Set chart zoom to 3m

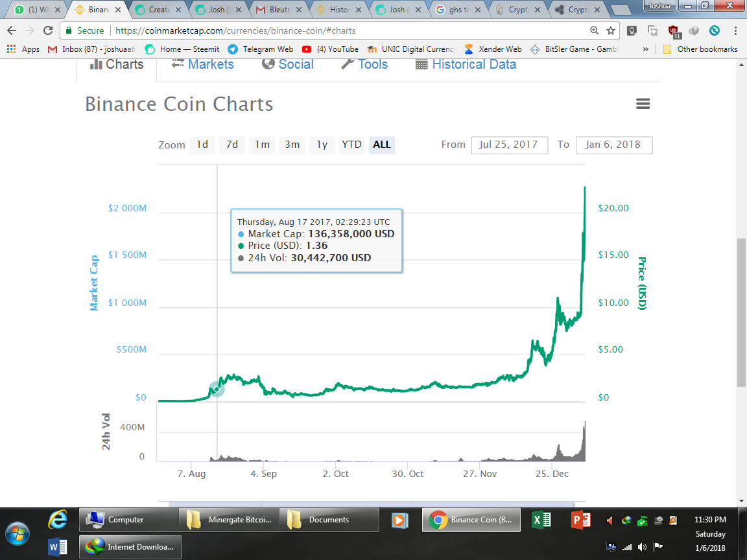pos(292,145)
